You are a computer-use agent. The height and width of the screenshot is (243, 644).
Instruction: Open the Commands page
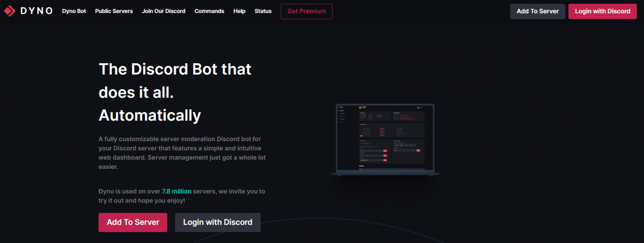point(209,11)
